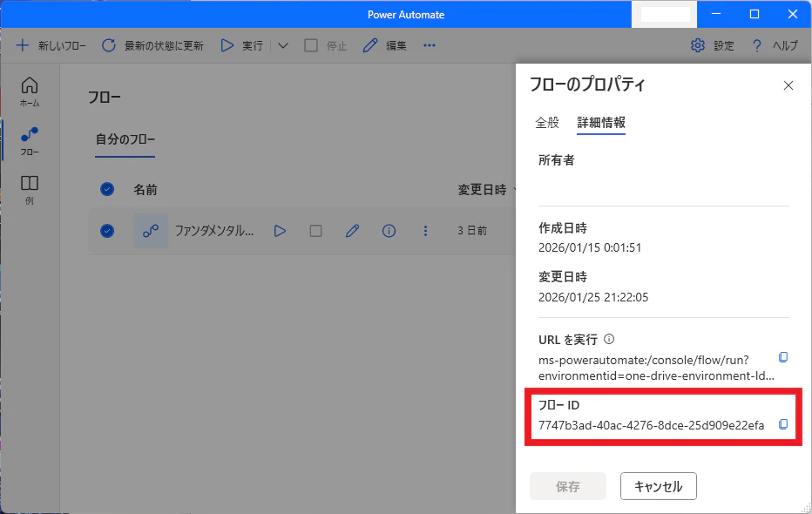Open the toolbar 編集 edit button
This screenshot has height=514, width=812.
click(385, 45)
